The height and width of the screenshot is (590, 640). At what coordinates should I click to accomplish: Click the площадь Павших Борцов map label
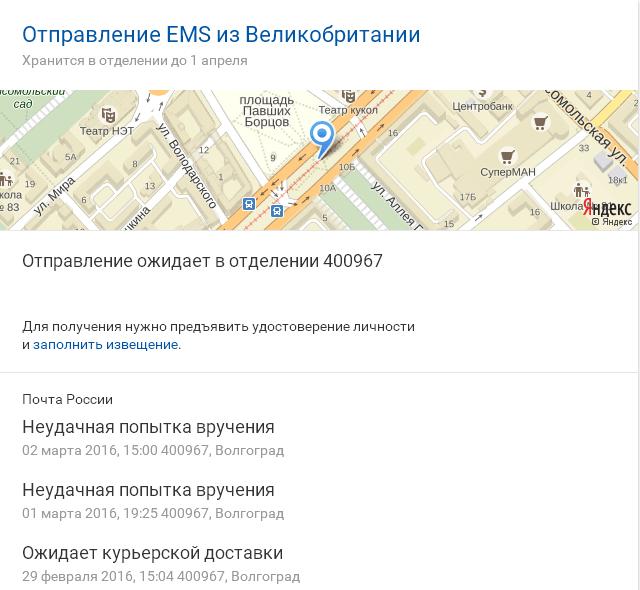[x=267, y=111]
